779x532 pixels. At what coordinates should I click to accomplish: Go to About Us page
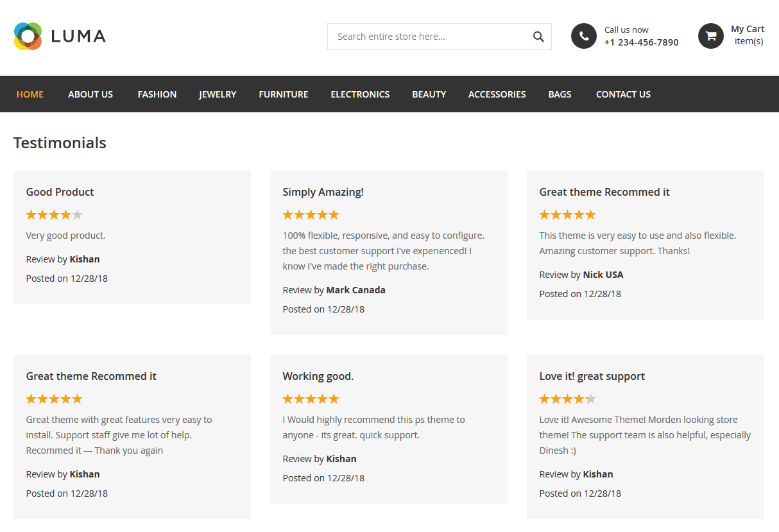tap(90, 94)
